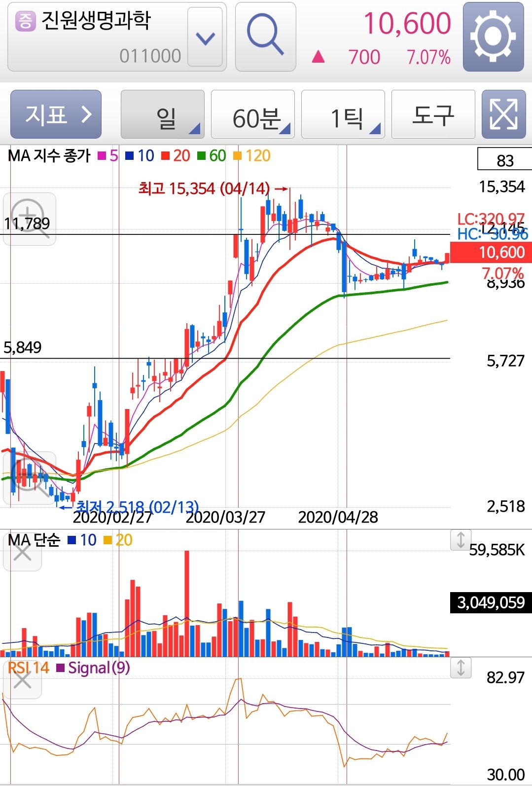Click the 2020/02/27 date label
This screenshot has width=532, height=786.
pos(112,517)
